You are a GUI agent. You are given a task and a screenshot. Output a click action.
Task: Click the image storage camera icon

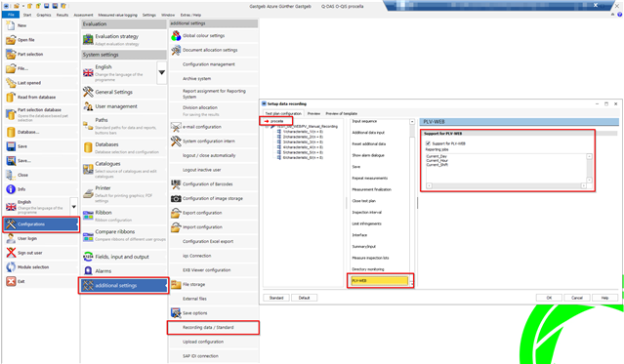click(176, 198)
